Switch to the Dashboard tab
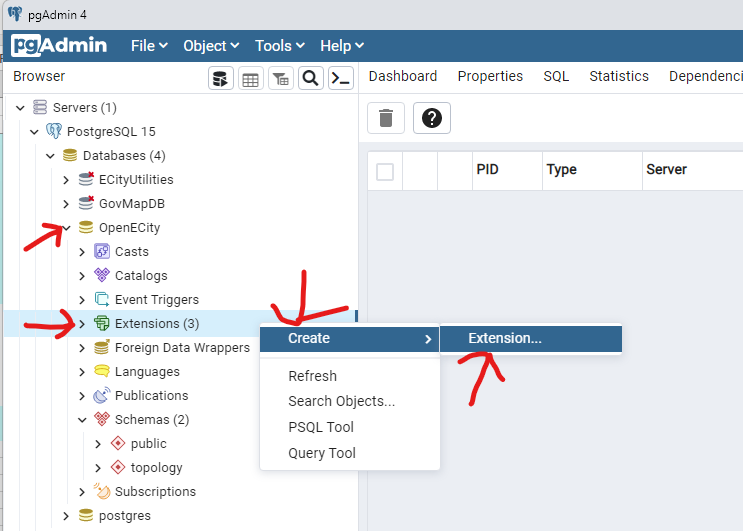Image resolution: width=743 pixels, height=531 pixels. [x=403, y=76]
